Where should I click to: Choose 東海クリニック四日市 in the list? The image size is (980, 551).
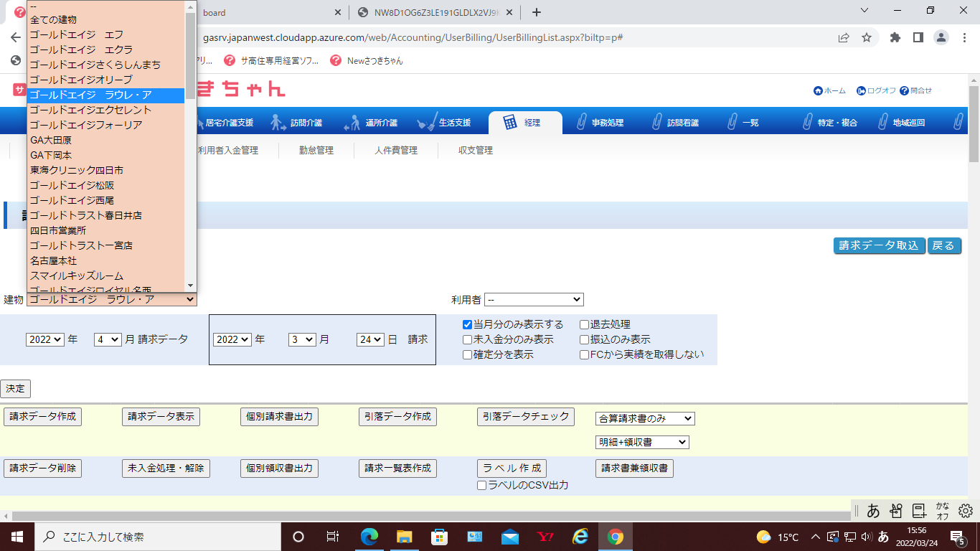[x=77, y=170]
